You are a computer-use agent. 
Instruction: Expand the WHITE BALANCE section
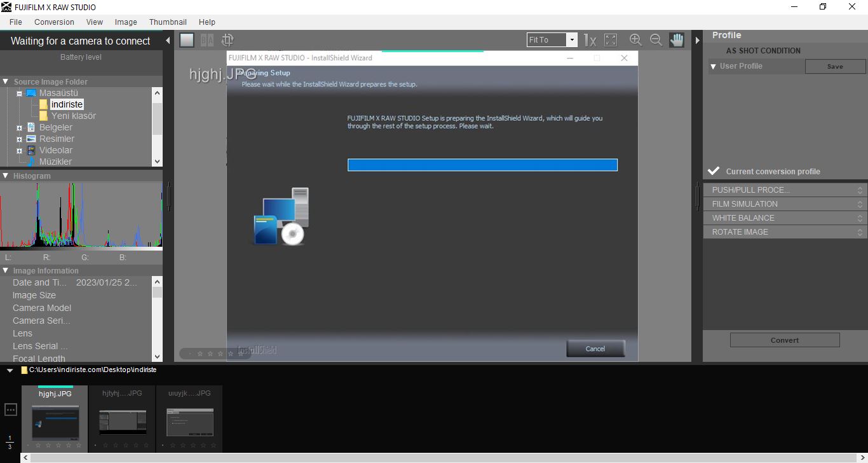point(785,218)
